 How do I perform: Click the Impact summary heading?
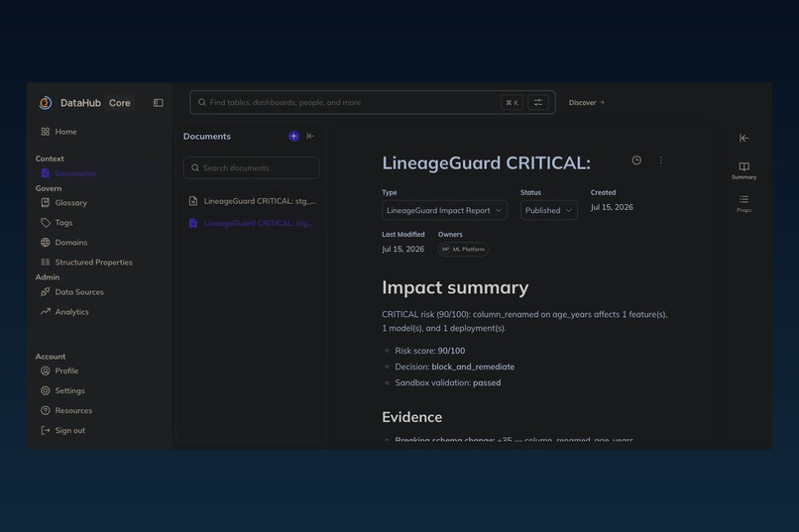click(x=455, y=287)
